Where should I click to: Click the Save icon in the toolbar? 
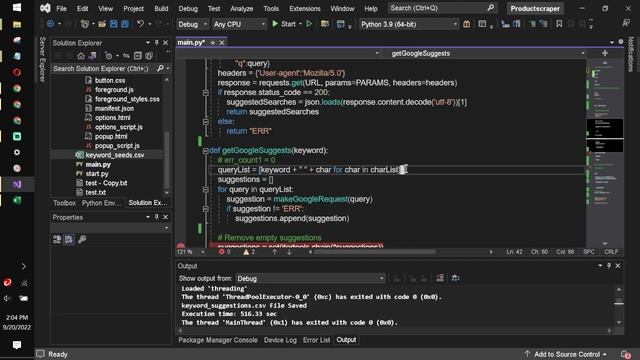(113, 24)
